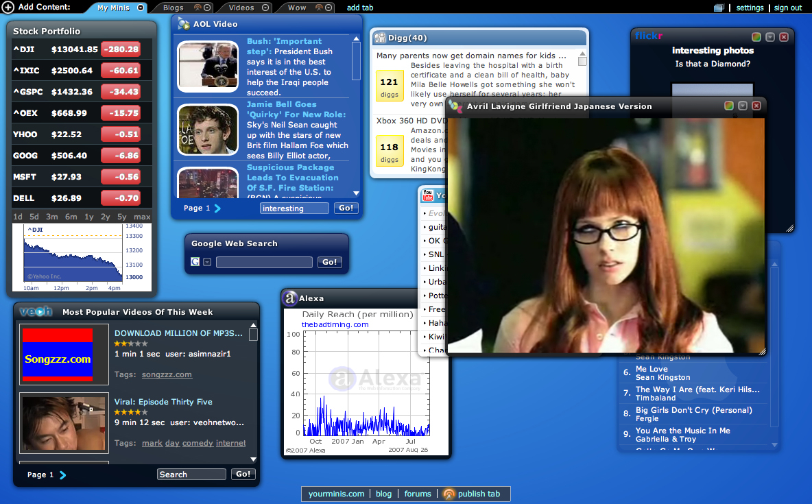Open the Google search engine icon
Image resolution: width=812 pixels, height=504 pixels.
(x=195, y=262)
